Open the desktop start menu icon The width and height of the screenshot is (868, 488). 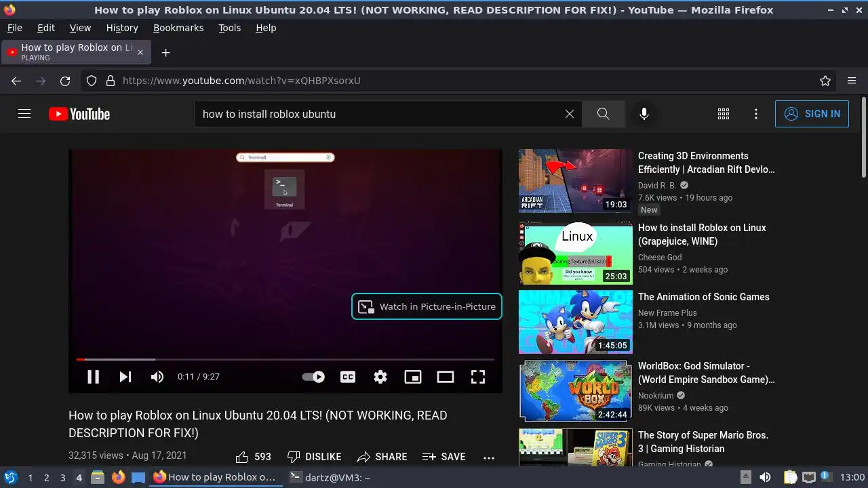(x=10, y=477)
